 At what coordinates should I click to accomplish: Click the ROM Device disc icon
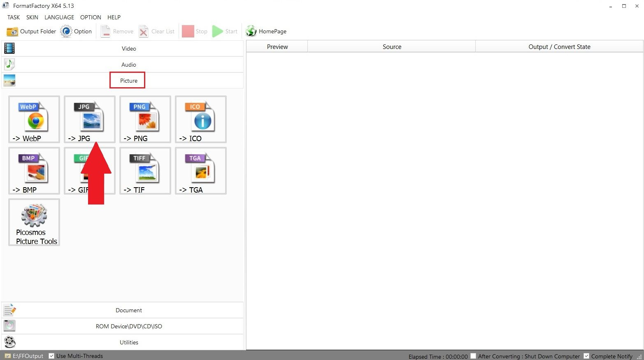[x=9, y=326]
